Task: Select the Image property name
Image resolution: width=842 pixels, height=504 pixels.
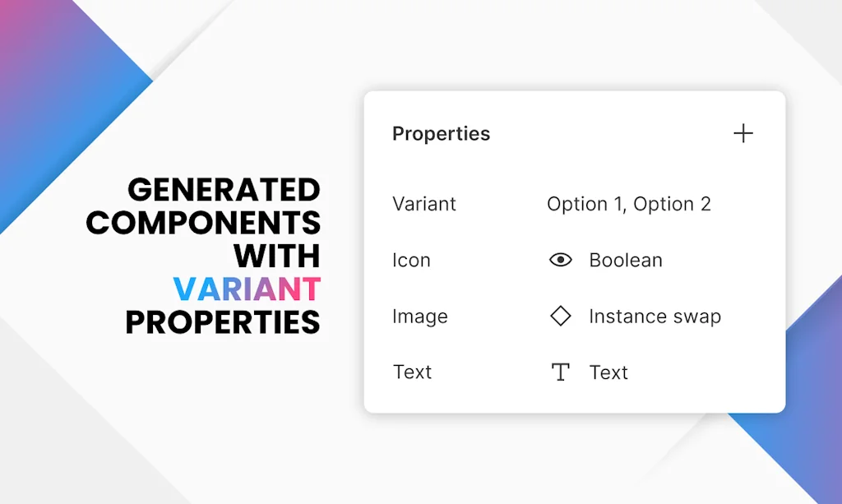Action: (420, 317)
